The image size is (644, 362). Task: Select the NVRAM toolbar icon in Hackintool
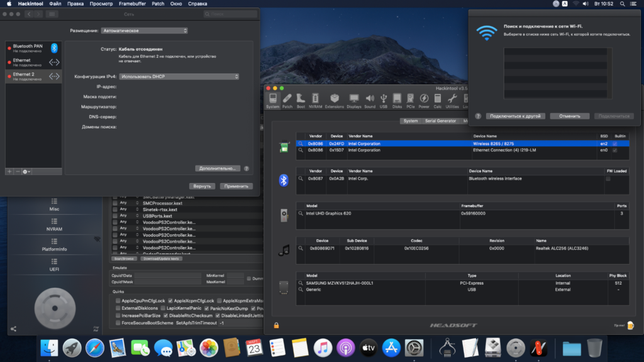315,101
